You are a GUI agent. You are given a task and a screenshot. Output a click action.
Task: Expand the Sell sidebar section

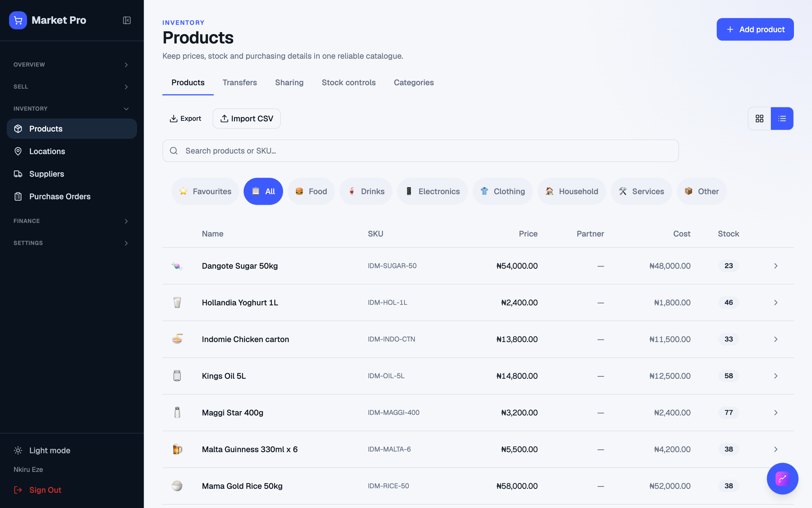pos(71,87)
